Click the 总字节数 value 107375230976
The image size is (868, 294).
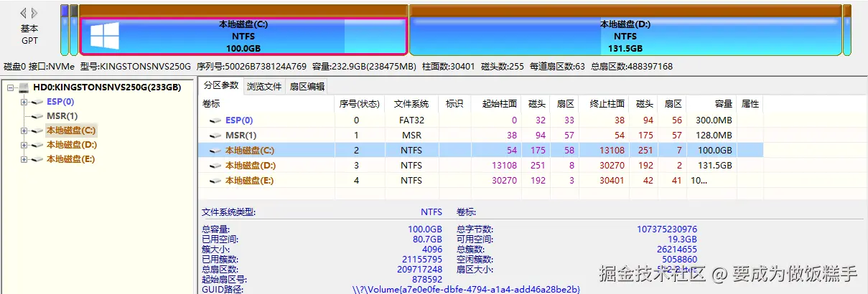click(667, 229)
